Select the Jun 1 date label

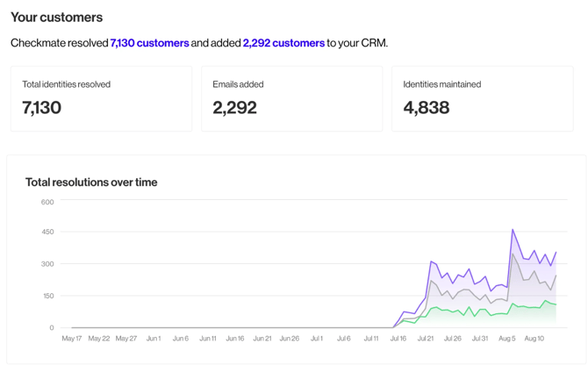154,339
